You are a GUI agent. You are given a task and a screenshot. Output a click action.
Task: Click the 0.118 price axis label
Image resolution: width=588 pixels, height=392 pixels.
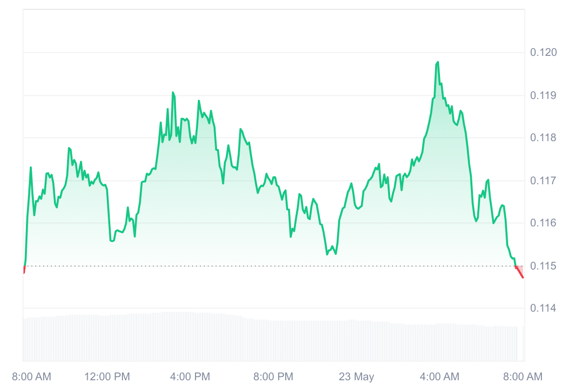click(543, 138)
